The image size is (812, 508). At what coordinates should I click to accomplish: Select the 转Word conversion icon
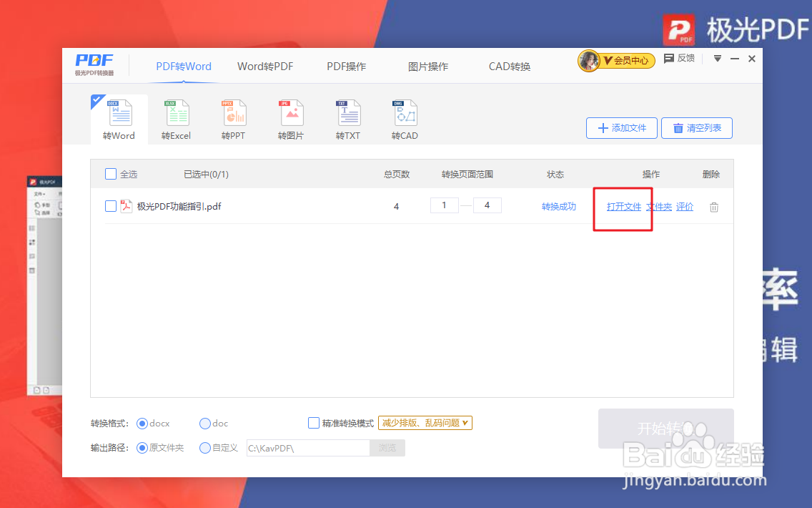point(119,119)
